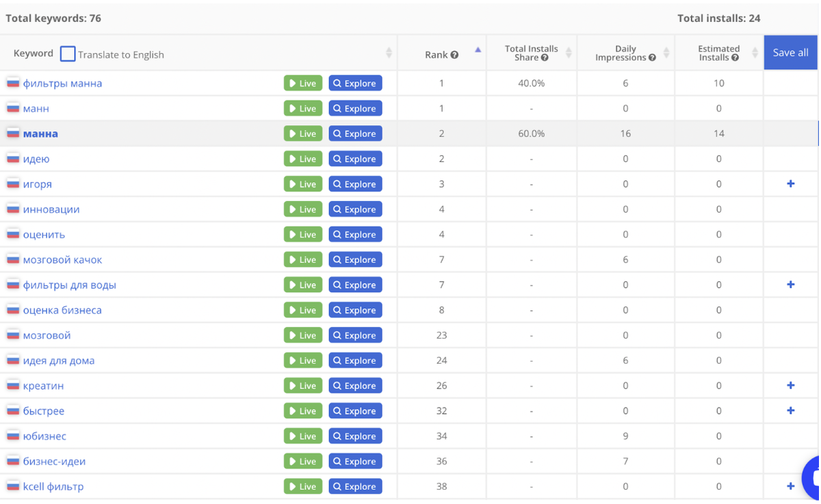Open Daily Impressions help icon
The width and height of the screenshot is (821, 504).
click(x=652, y=58)
